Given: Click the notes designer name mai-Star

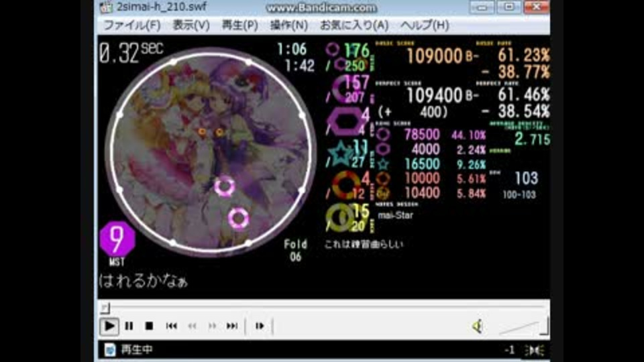Looking at the screenshot, I should click(x=395, y=215).
